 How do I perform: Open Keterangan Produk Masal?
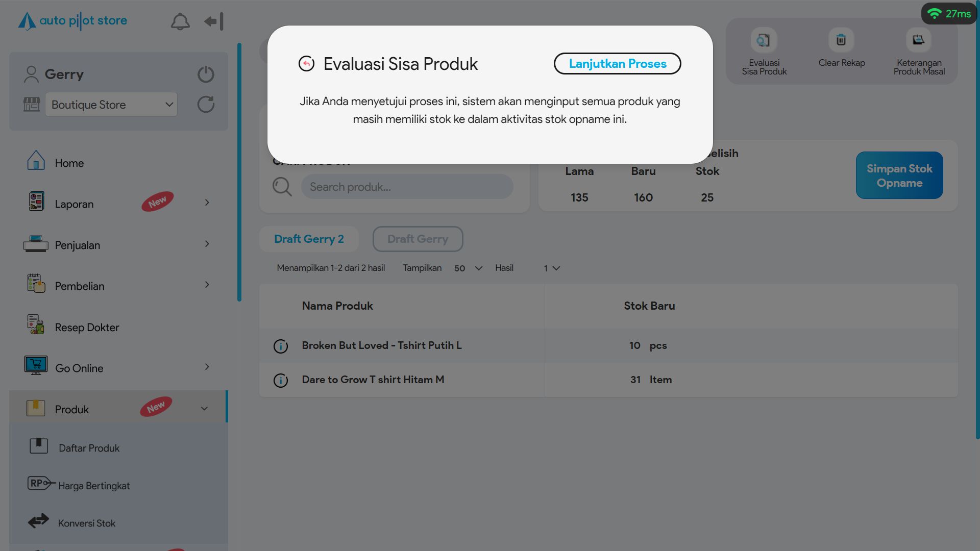pos(918,40)
